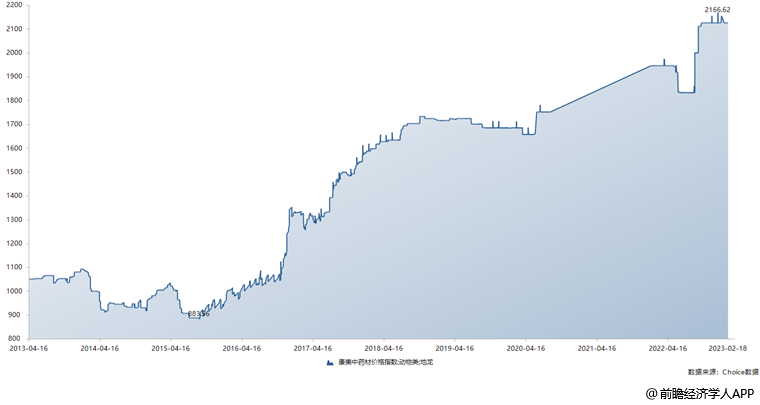Click the 1300 y-axis value
Screen dimensions: 760x405
point(15,219)
